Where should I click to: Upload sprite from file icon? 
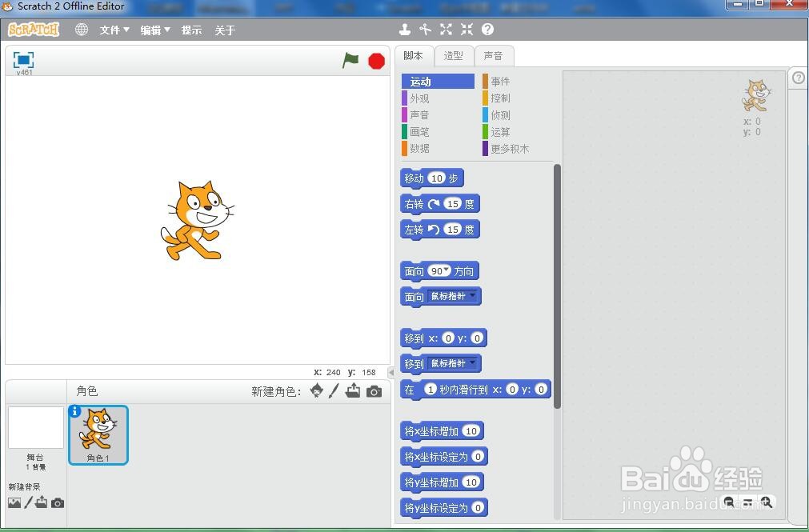353,390
